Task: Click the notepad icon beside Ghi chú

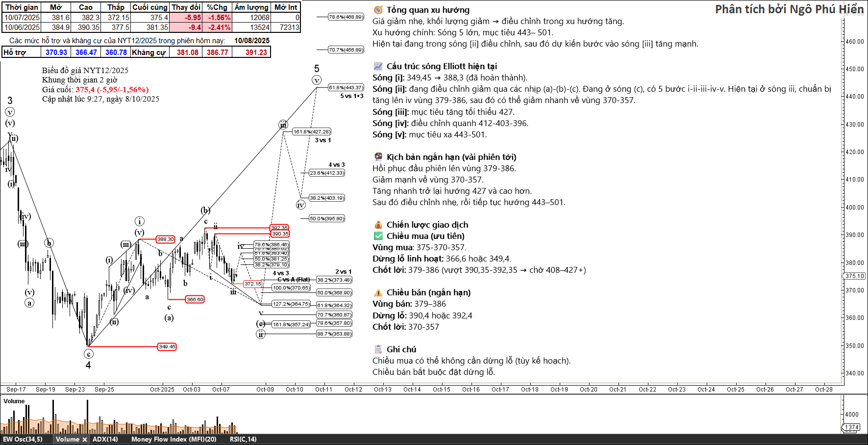Action: point(378,349)
